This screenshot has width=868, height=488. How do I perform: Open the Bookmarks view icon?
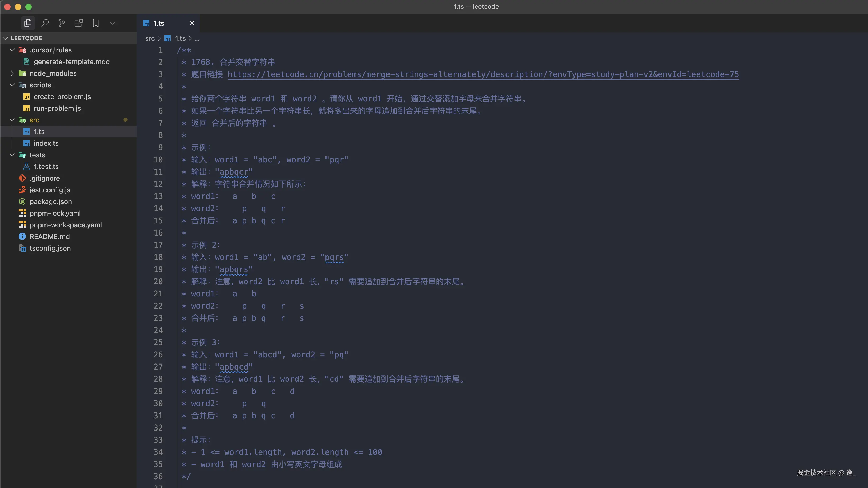click(x=96, y=23)
